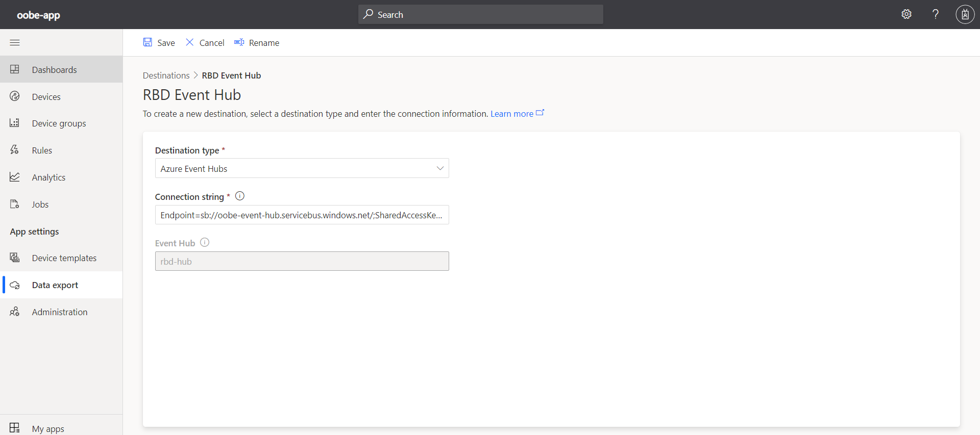Open the Rules section

pyautogui.click(x=42, y=150)
